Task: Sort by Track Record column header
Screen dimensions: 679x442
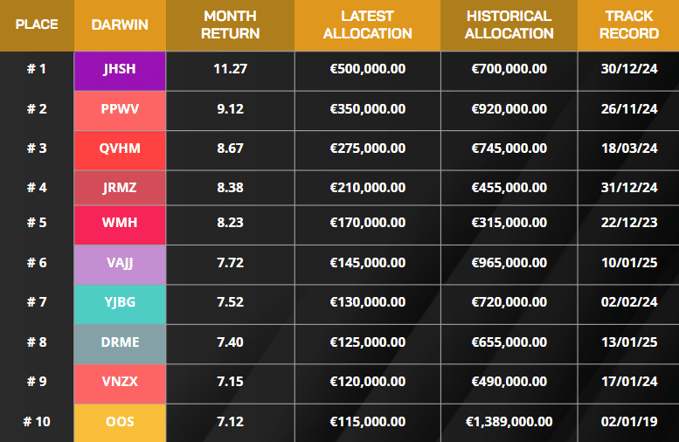Action: 630,25
